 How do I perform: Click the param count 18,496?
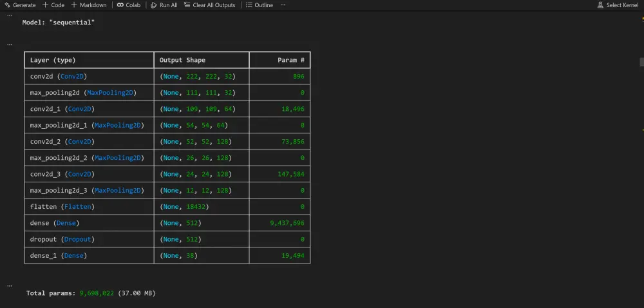[293, 109]
